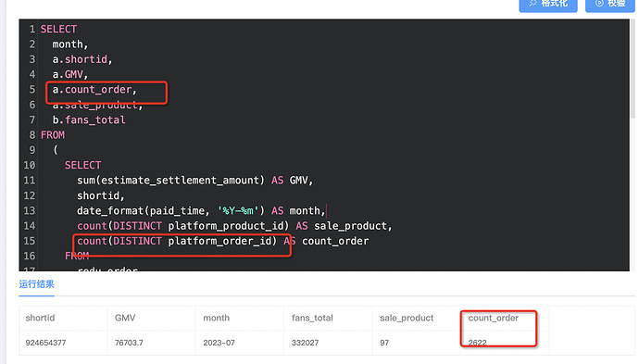Click line 15 count(DISTINCT platform_order_id) expression
639x364 pixels.
click(177, 241)
